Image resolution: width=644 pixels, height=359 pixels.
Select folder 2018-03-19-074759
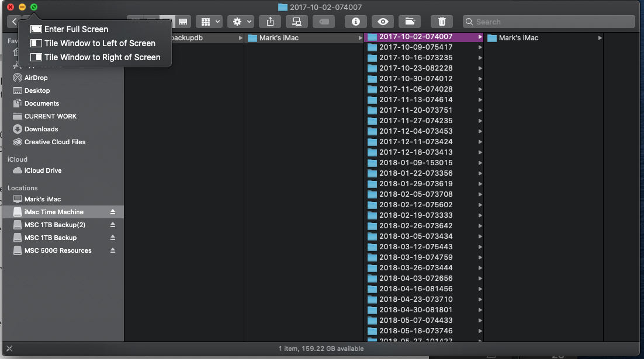[424, 257]
